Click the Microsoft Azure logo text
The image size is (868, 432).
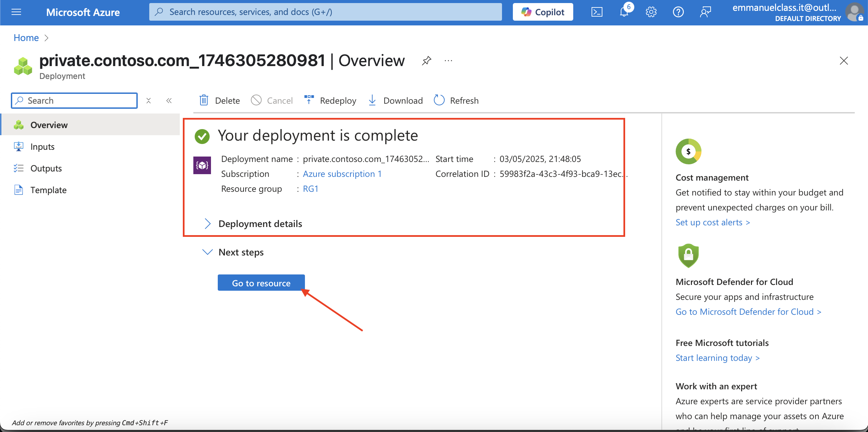tap(83, 12)
